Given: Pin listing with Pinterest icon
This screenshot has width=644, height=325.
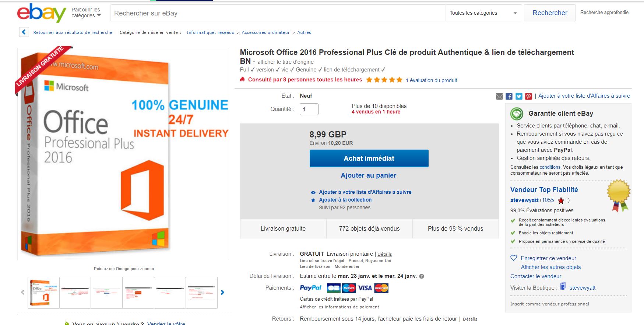Looking at the screenshot, I should coord(528,96).
